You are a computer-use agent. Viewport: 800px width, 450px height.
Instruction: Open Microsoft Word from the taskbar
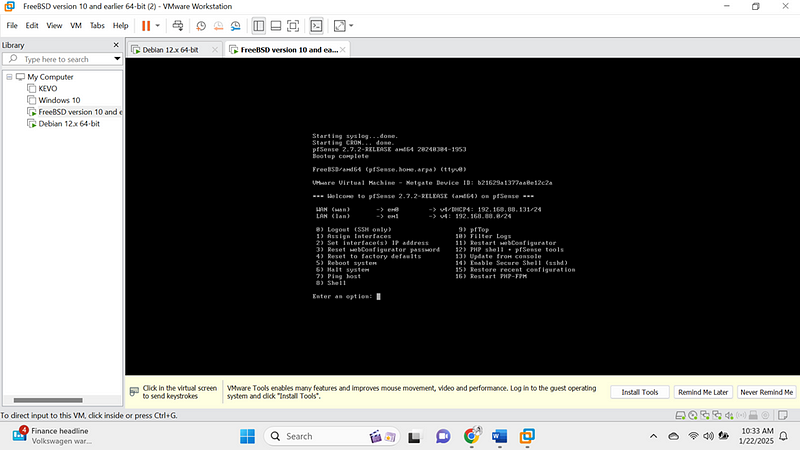click(499, 436)
